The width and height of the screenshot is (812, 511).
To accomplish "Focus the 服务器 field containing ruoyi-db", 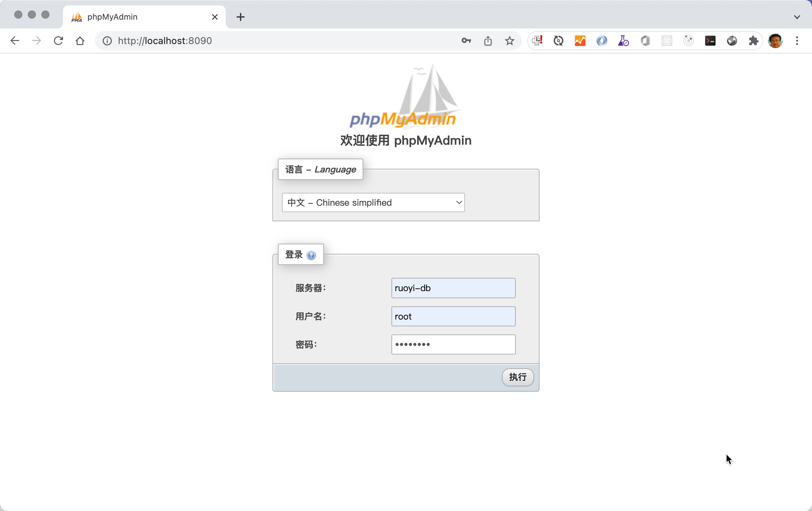I will (x=453, y=288).
